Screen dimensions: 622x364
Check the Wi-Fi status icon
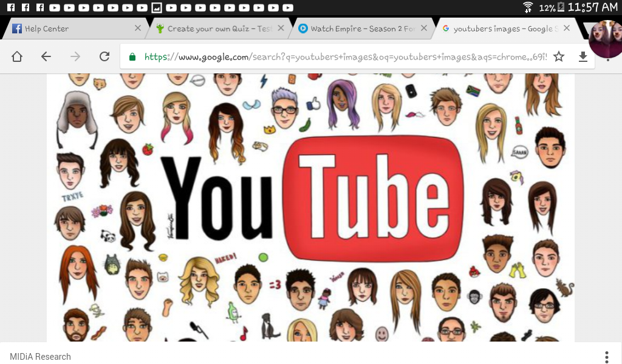pos(528,7)
